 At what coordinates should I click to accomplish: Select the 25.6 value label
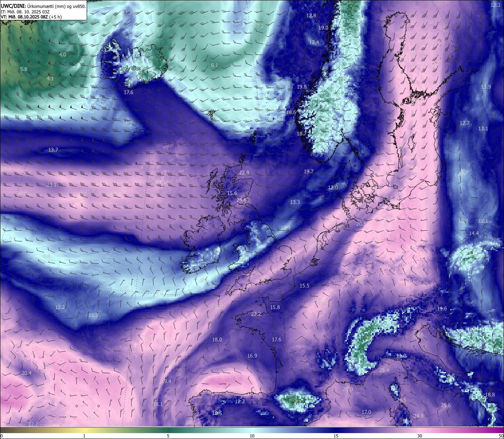446,405
